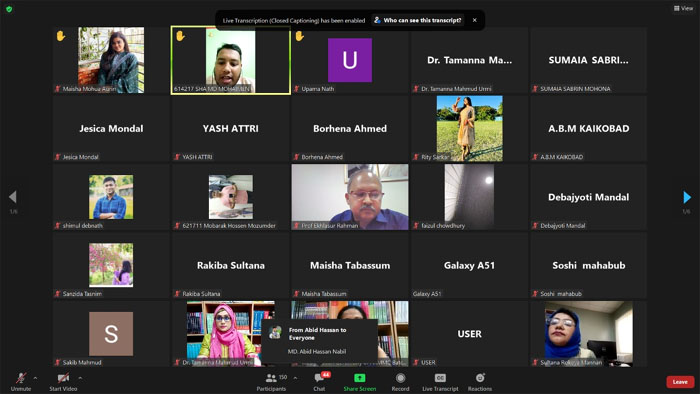Viewport: 700px width, 394px height.
Task: Click muted mic icon on Borhena Ahmed tile
Action: pos(296,157)
